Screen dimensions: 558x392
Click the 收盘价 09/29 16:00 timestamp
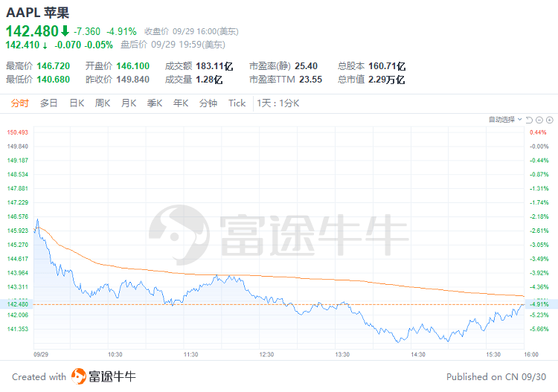tap(191, 32)
